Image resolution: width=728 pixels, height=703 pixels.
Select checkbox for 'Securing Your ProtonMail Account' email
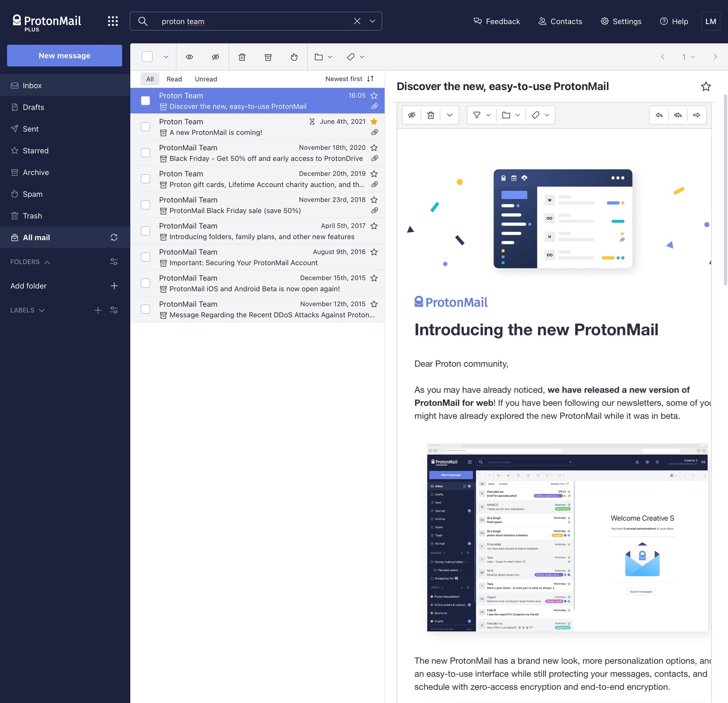point(146,257)
